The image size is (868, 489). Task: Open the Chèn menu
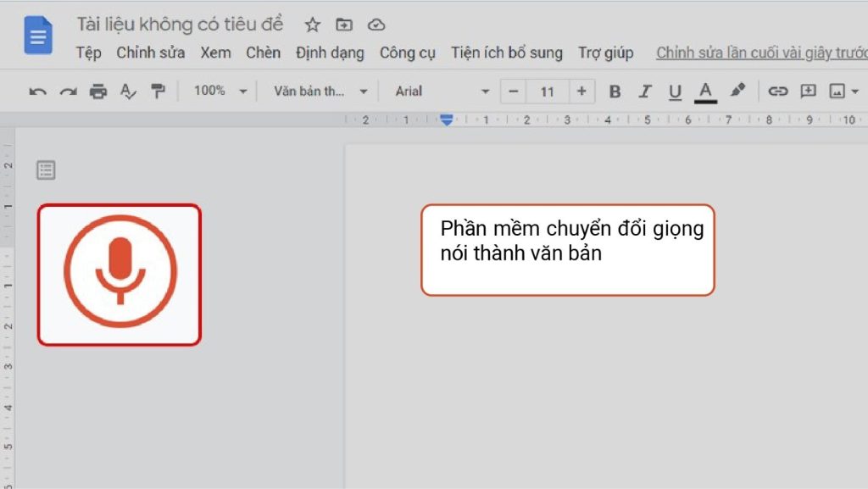[x=264, y=53]
